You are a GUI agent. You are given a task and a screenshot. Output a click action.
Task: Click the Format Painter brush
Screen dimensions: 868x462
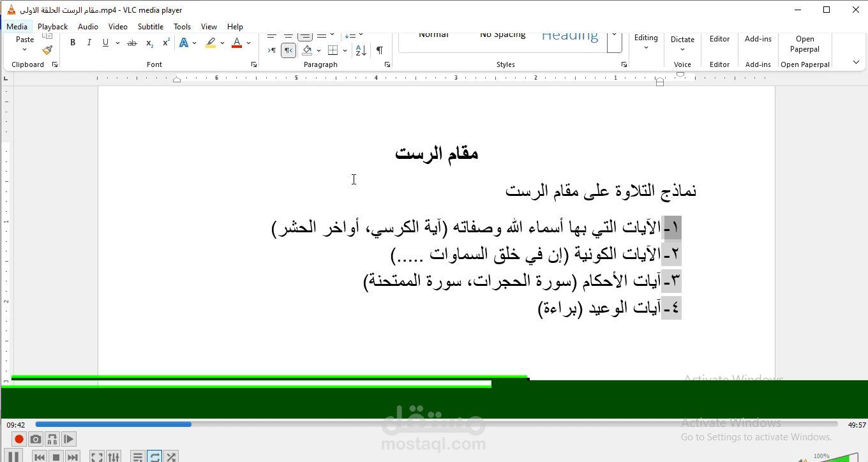pyautogui.click(x=47, y=50)
